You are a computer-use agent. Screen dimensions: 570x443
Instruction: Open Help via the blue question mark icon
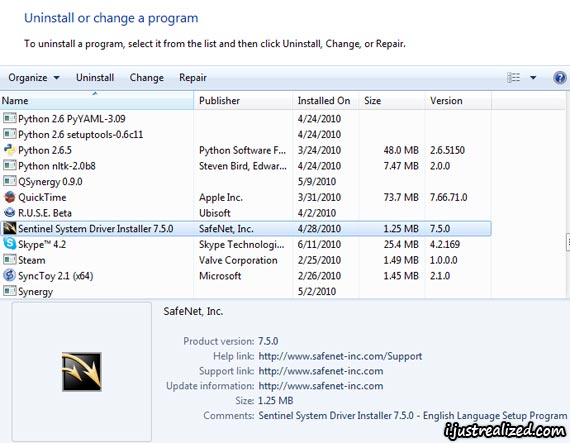(560, 77)
